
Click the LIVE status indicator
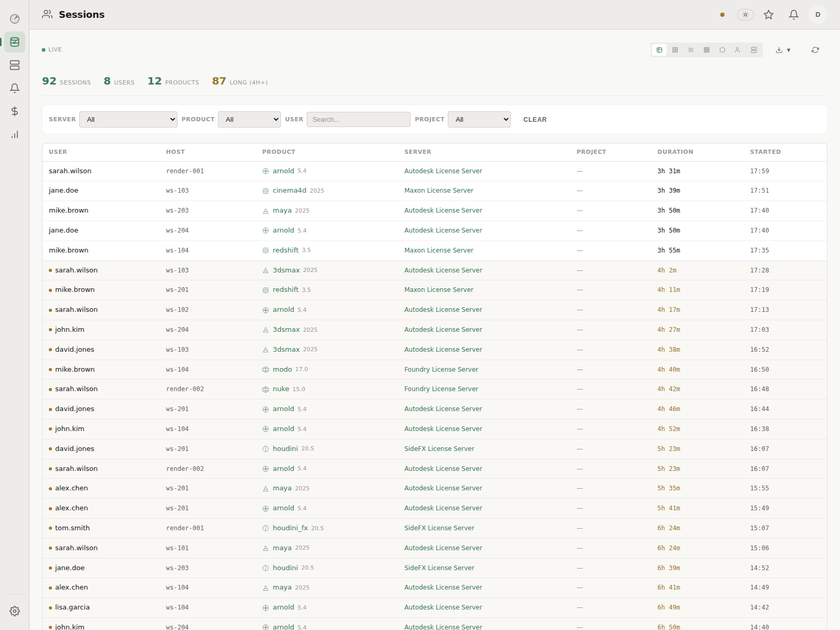52,50
